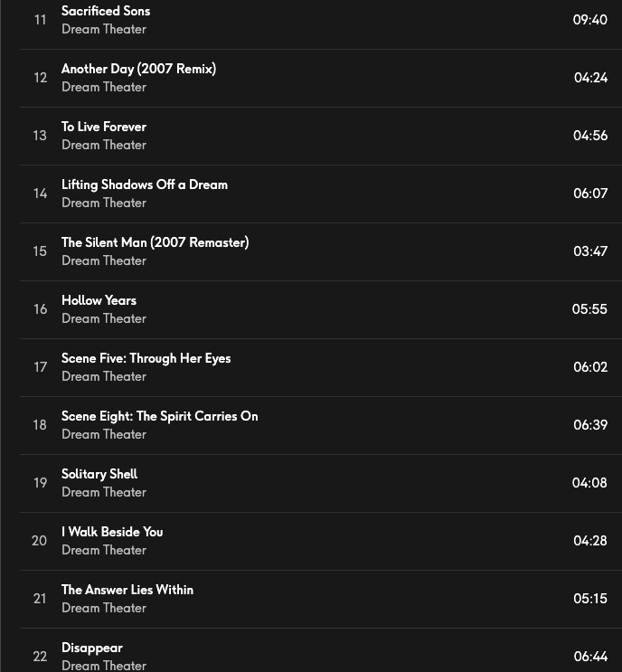The width and height of the screenshot is (622, 672).
Task: Open the track "Sacrificed Sons"
Action: pos(106,11)
